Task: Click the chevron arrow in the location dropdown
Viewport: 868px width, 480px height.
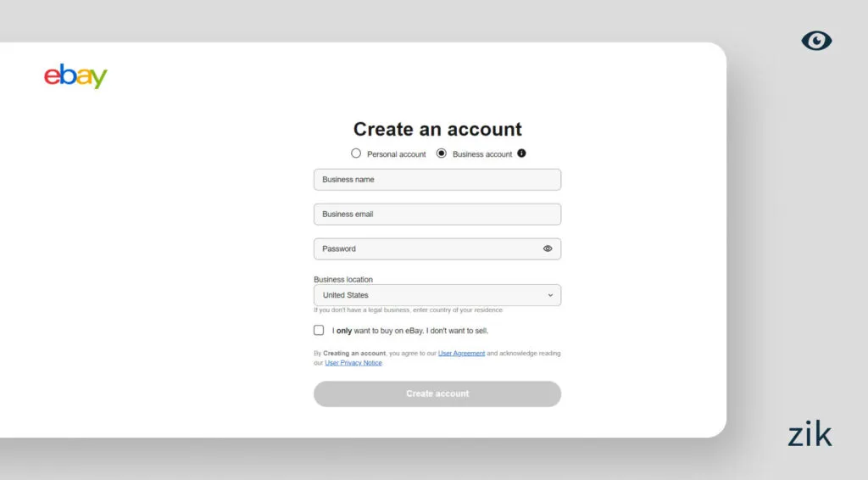Action: pyautogui.click(x=550, y=295)
